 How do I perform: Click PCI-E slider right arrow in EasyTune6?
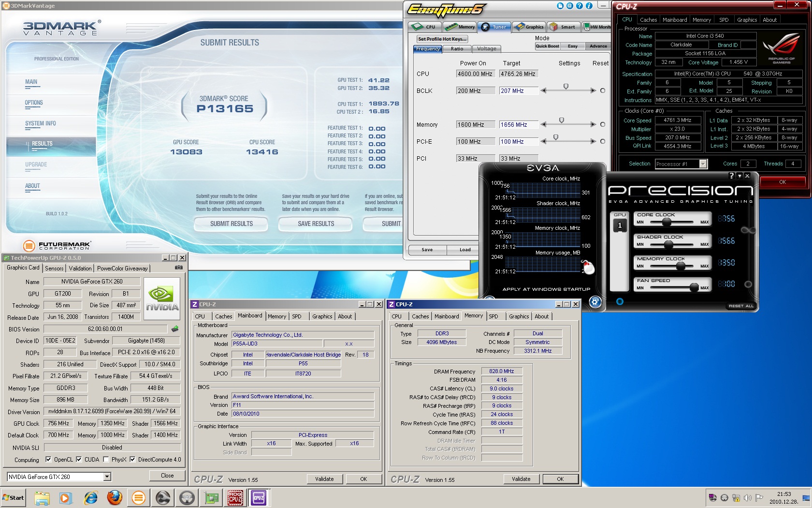(593, 141)
